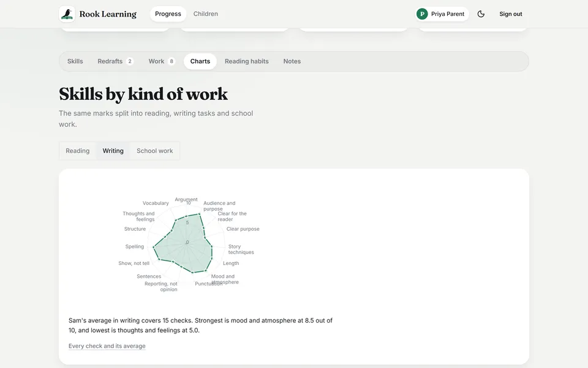Switch to the Redrafts tab
Viewport: 588px width, 368px height.
pos(115,61)
